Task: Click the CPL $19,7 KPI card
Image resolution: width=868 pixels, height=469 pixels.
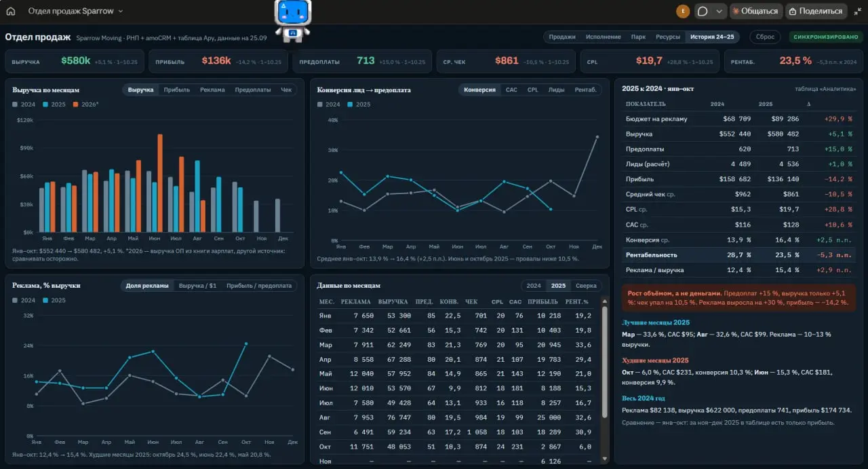Action: point(649,61)
